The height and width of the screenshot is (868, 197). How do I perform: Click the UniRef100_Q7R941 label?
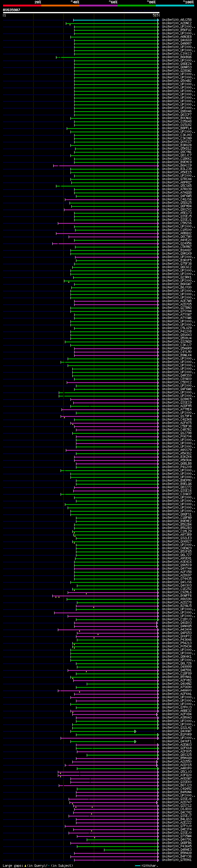click(176, 860)
